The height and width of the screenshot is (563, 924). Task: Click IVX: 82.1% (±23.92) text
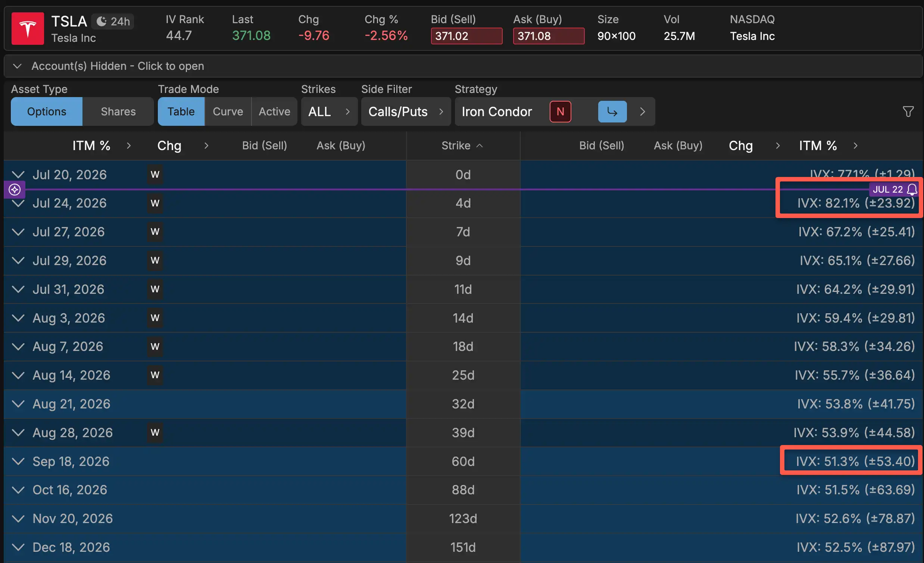tap(856, 203)
